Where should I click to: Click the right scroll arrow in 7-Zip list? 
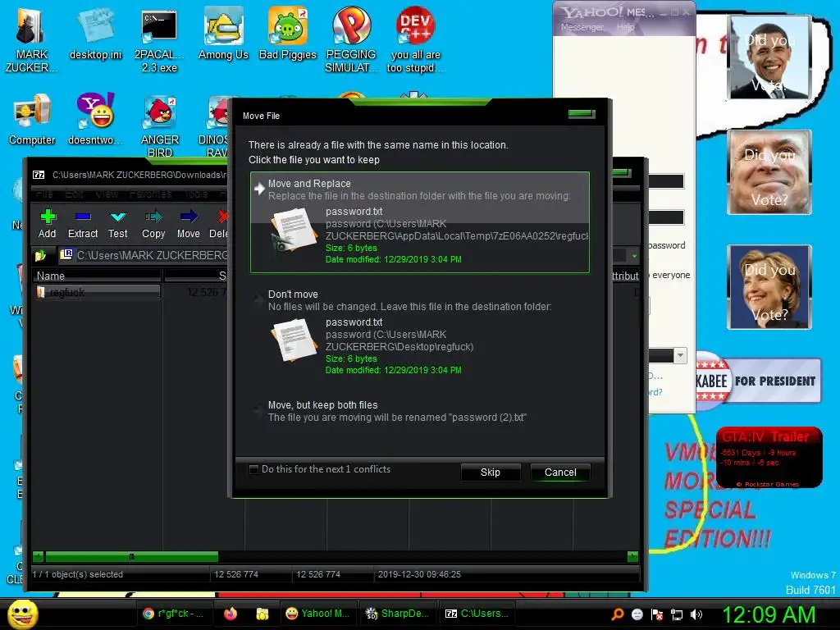[x=632, y=557]
